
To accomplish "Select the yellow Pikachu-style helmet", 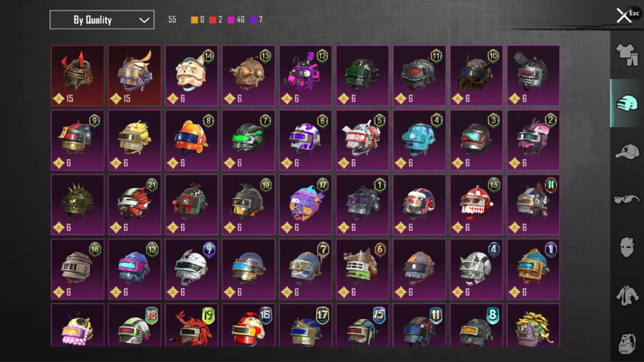I will click(x=135, y=140).
